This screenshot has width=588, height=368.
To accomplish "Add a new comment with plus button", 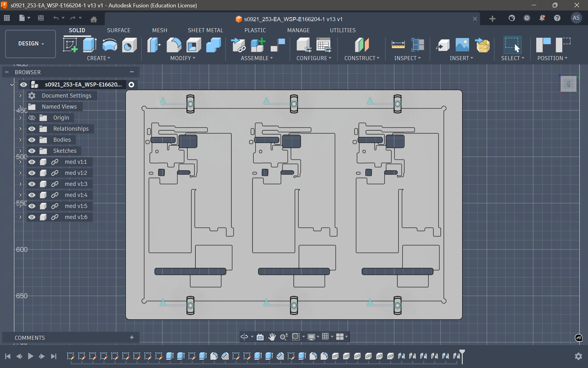I will [132, 337].
